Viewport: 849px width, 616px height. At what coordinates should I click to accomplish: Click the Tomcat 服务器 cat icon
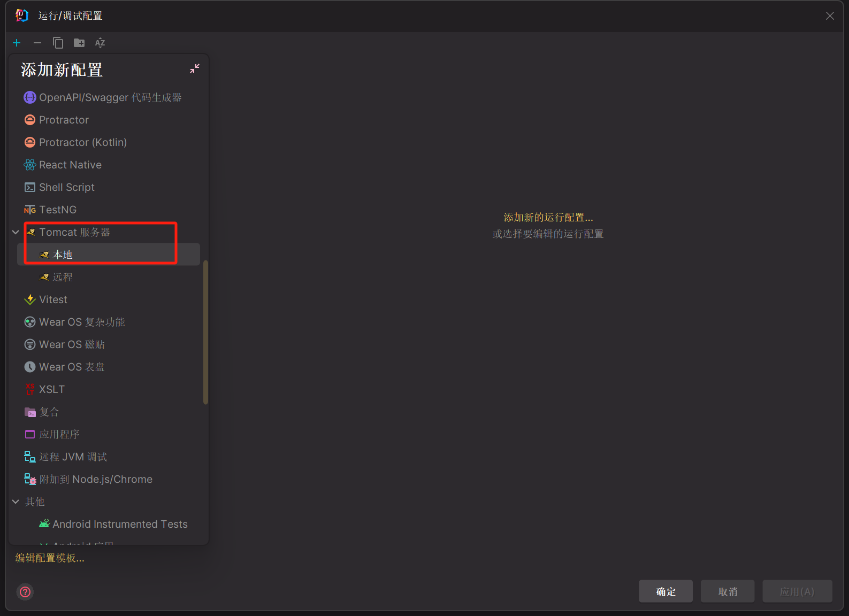[x=30, y=232]
